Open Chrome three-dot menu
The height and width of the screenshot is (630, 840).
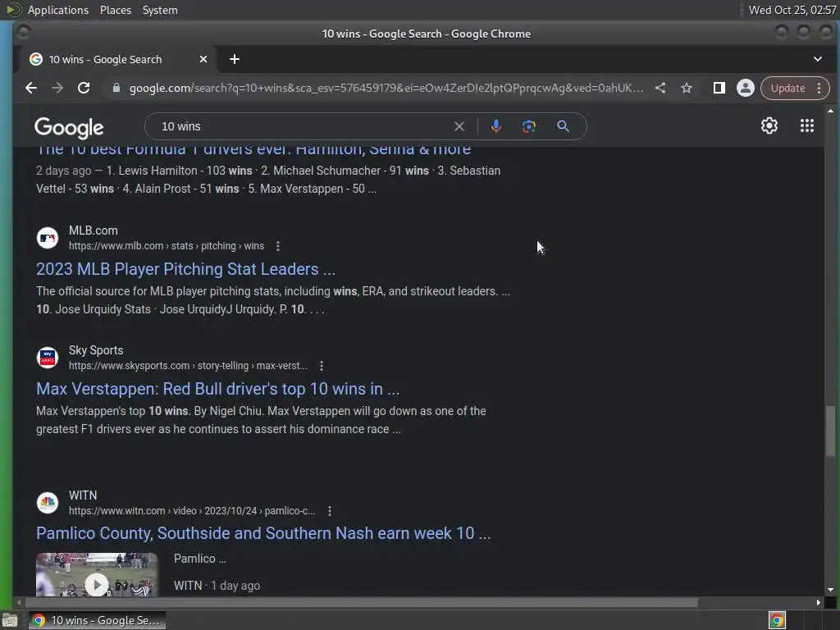819,88
